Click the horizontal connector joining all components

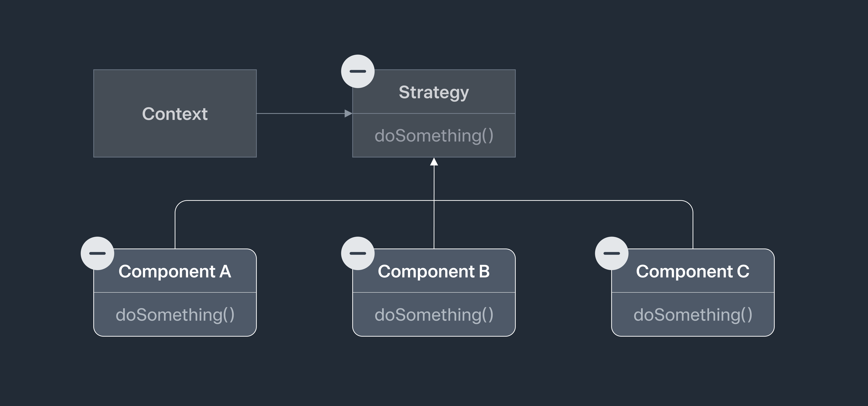point(434,200)
